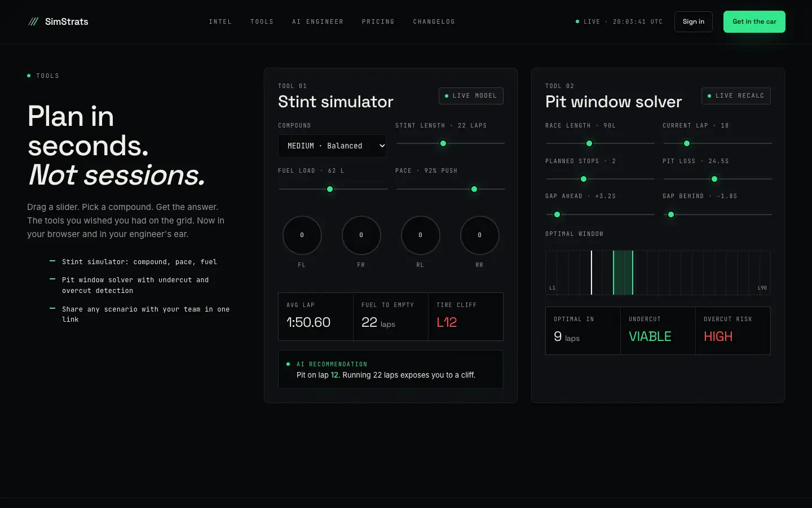Screen dimensions: 812x508
Task: Open the Pricing page
Action: (x=378, y=21)
